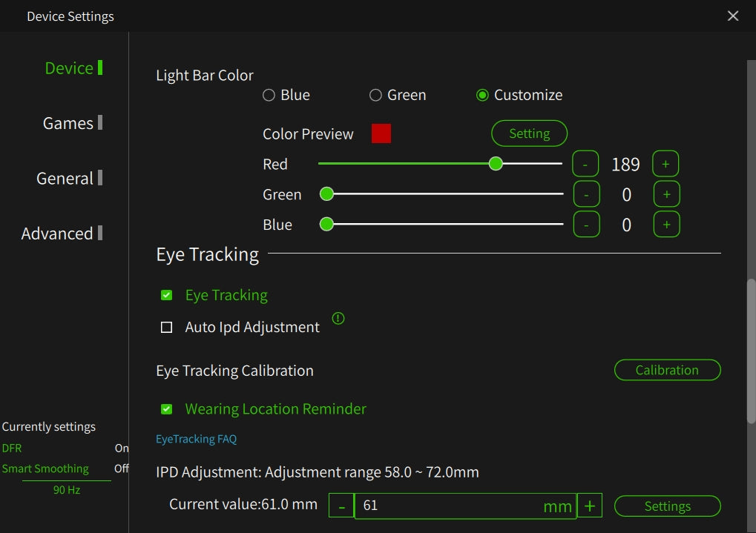Decrease Red value with minus button
Screen dimensions: 756x533
585,164
